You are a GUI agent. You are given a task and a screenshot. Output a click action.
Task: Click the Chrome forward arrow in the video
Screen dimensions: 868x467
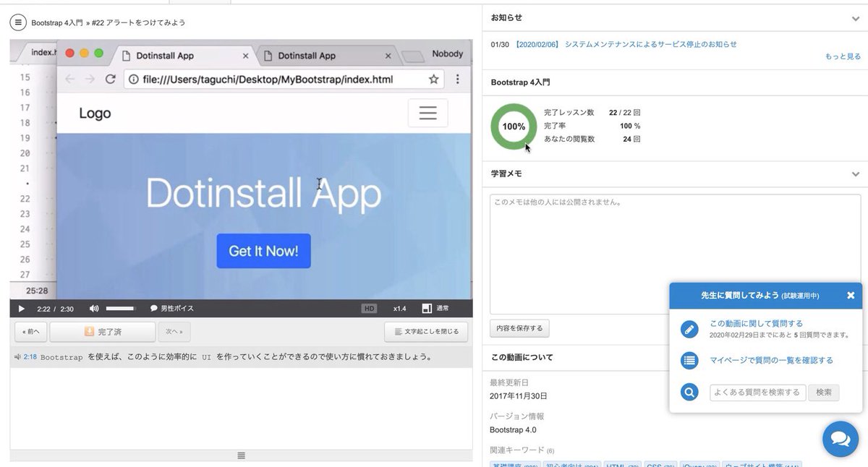tap(90, 79)
